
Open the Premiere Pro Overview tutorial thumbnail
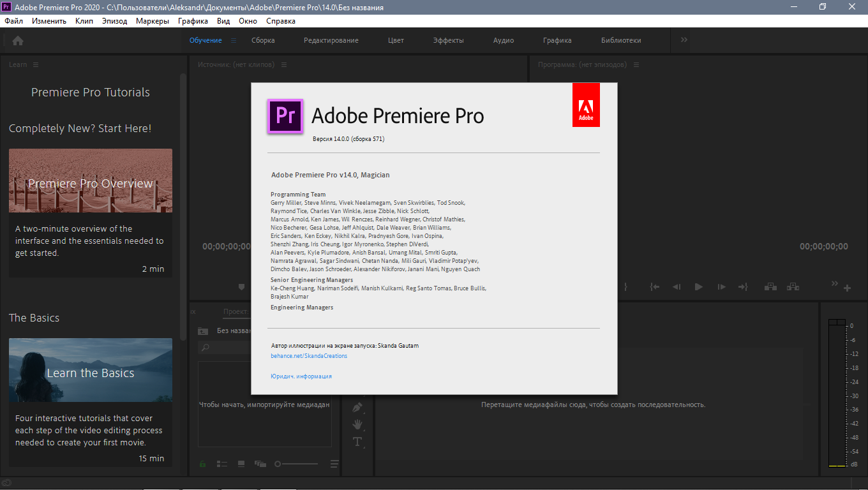click(x=91, y=181)
